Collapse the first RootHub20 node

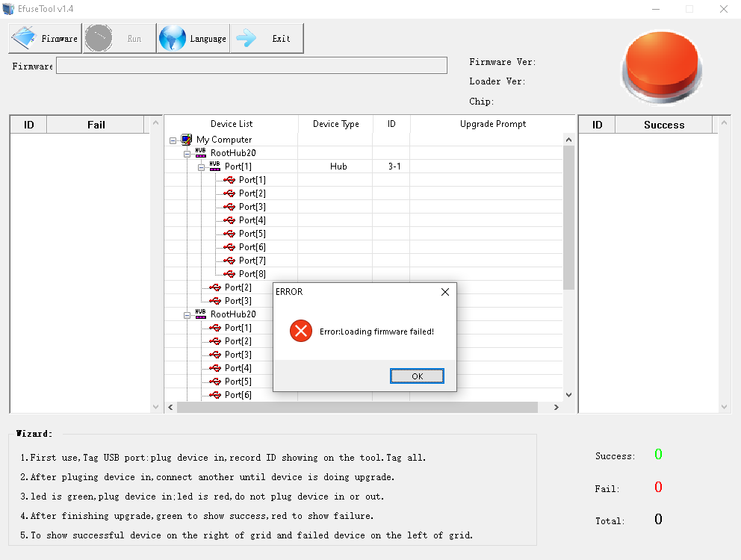(x=187, y=153)
